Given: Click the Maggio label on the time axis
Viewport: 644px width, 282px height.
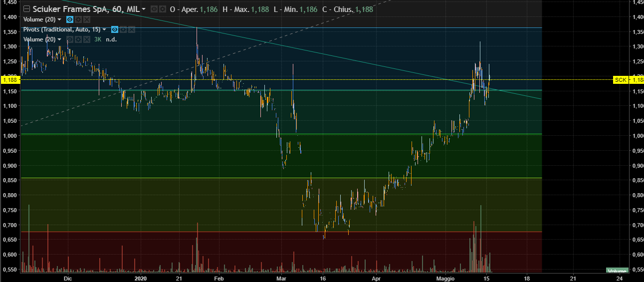Looking at the screenshot, I should pos(444,278).
